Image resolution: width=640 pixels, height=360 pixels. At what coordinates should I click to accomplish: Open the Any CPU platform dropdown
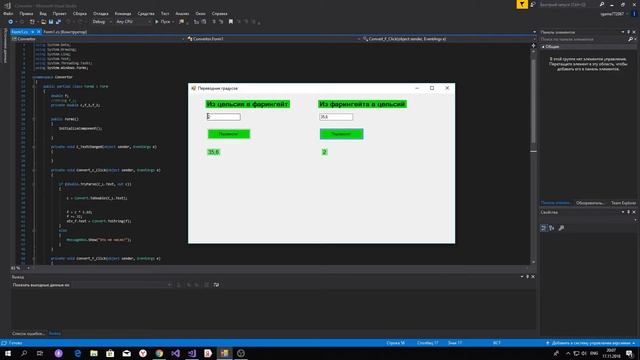click(133, 22)
